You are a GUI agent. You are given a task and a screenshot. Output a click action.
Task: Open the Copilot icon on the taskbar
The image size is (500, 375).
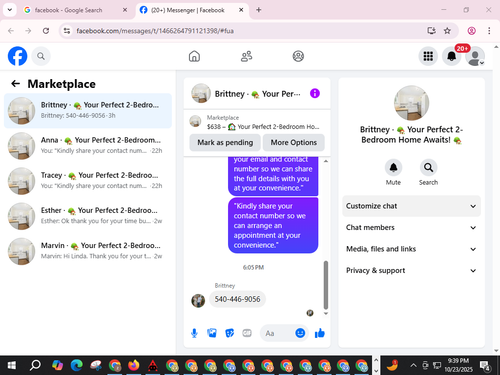point(57,365)
